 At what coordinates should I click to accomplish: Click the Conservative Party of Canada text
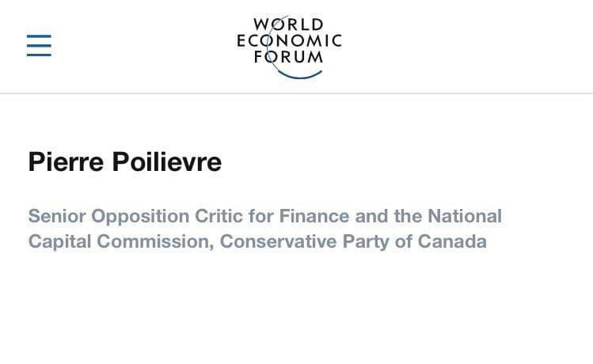tap(353, 241)
